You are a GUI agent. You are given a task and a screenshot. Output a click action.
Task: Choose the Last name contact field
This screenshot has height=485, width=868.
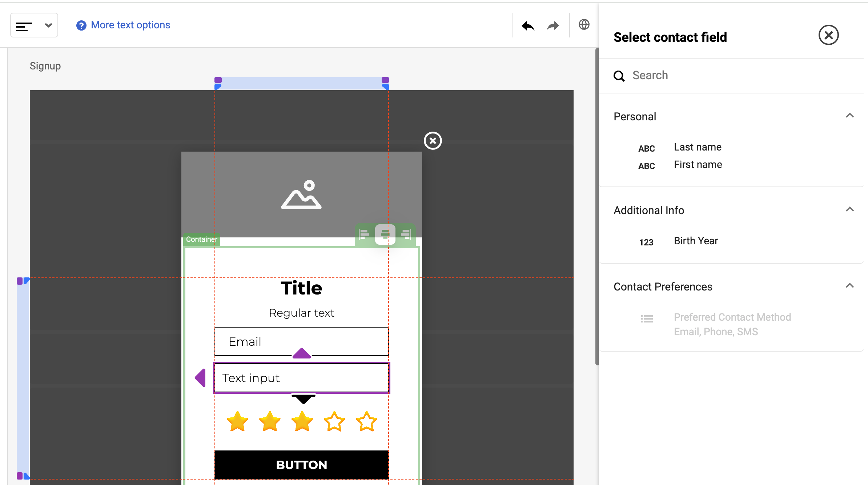[x=698, y=147]
